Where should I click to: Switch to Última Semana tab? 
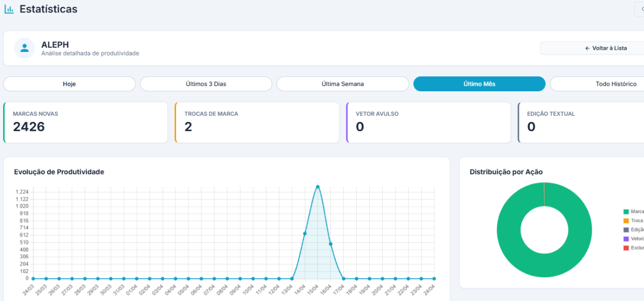pyautogui.click(x=343, y=84)
